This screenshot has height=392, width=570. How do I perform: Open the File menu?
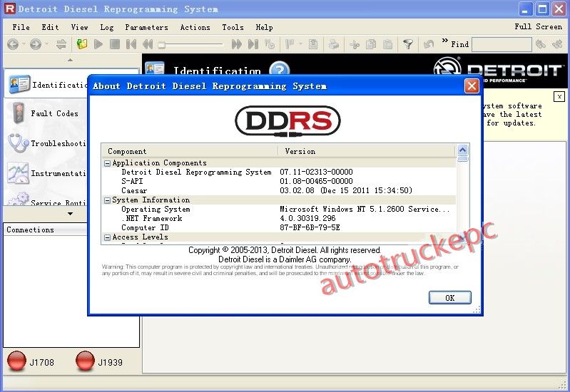[x=21, y=27]
